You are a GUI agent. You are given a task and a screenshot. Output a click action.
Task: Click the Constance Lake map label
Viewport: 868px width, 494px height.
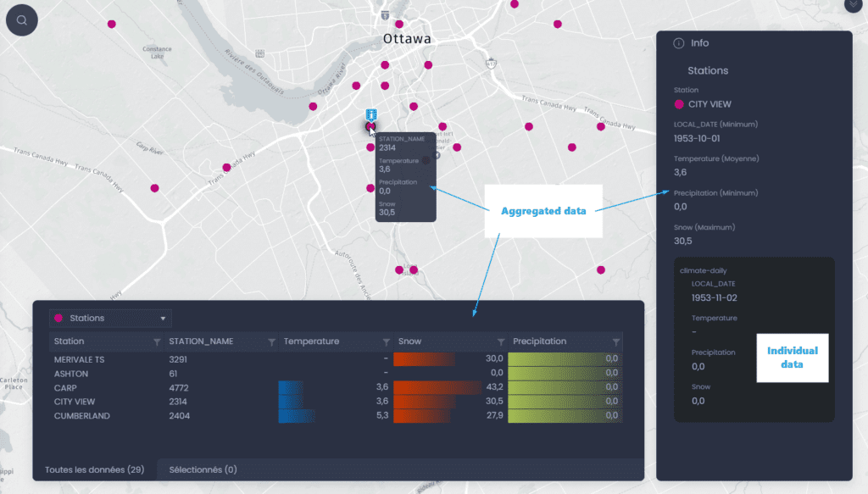(157, 53)
